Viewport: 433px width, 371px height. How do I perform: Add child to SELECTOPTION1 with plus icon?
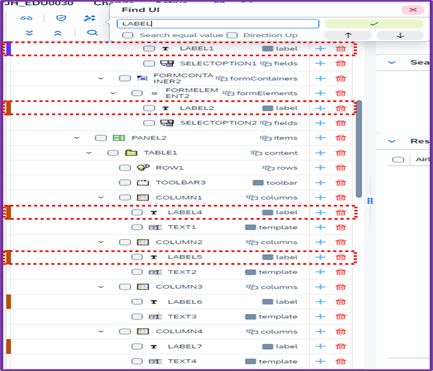click(320, 63)
